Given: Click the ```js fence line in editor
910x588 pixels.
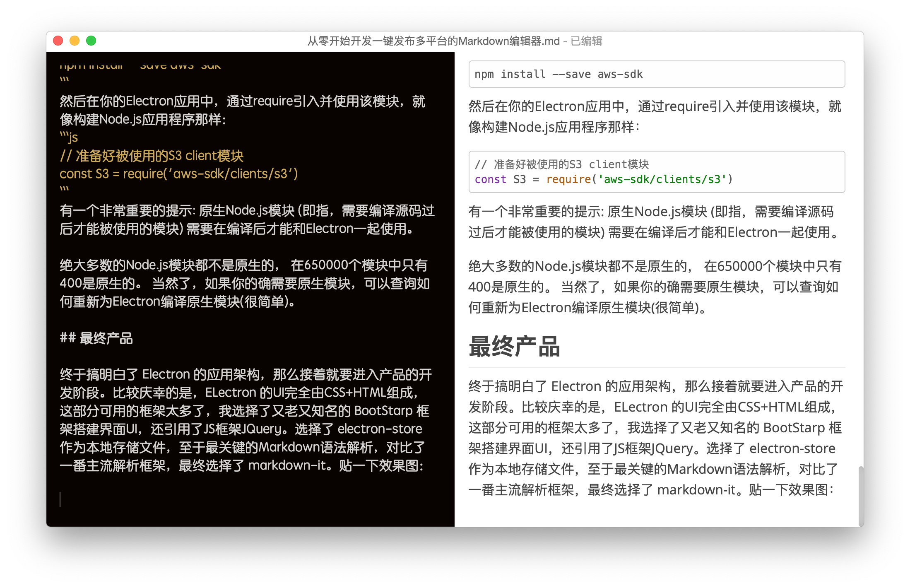Looking at the screenshot, I should point(69,137).
